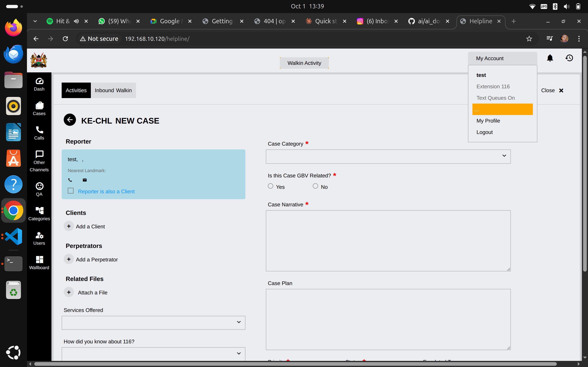The height and width of the screenshot is (367, 588).
Task: Switch to the Inbound Walkin tab
Action: coord(113,90)
